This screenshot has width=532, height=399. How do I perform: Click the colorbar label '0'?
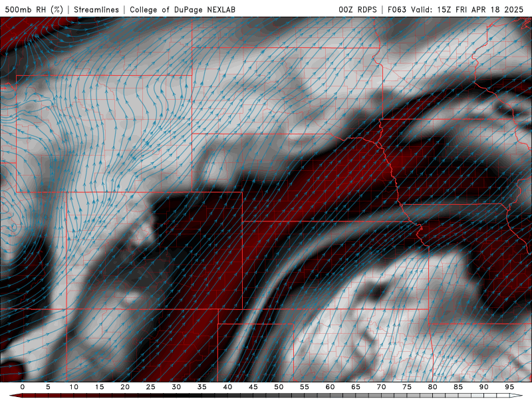pos(23,387)
